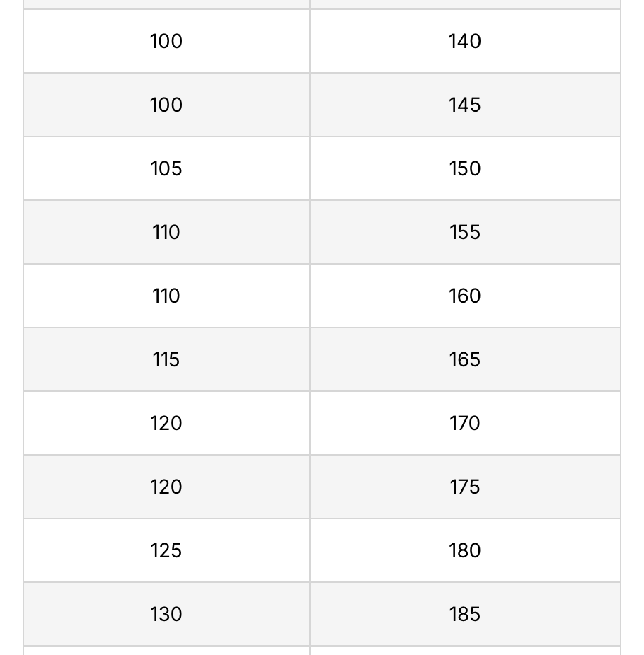Click the 110 cell beside 160
Image resolution: width=644 pixels, height=655 pixels.
(167, 296)
